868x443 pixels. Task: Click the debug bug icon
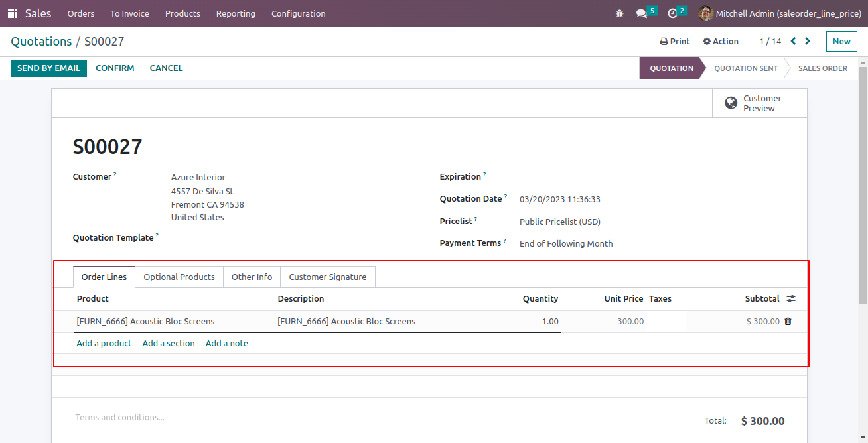click(x=620, y=13)
